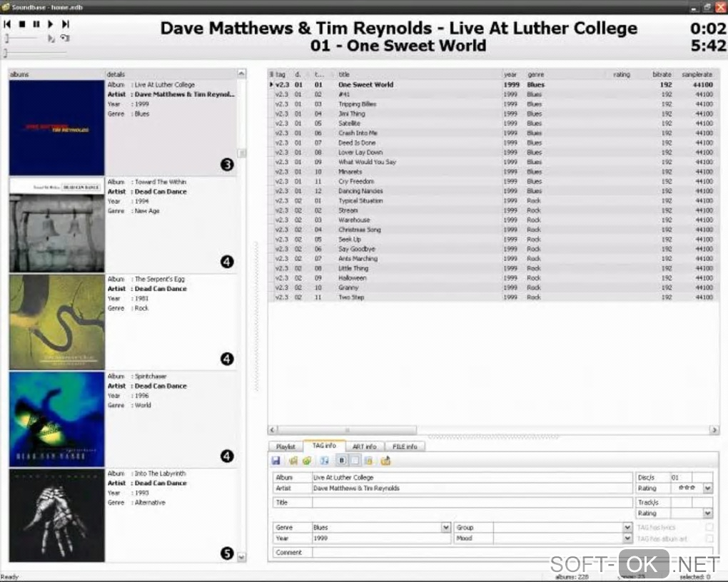Toggle the repeat icon beside volume slider
Screen dimensions: 728x582
coord(65,38)
